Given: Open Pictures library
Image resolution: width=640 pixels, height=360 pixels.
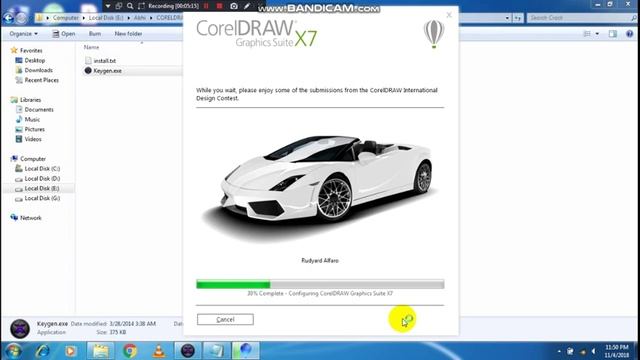Looking at the screenshot, I should pyautogui.click(x=30, y=129).
